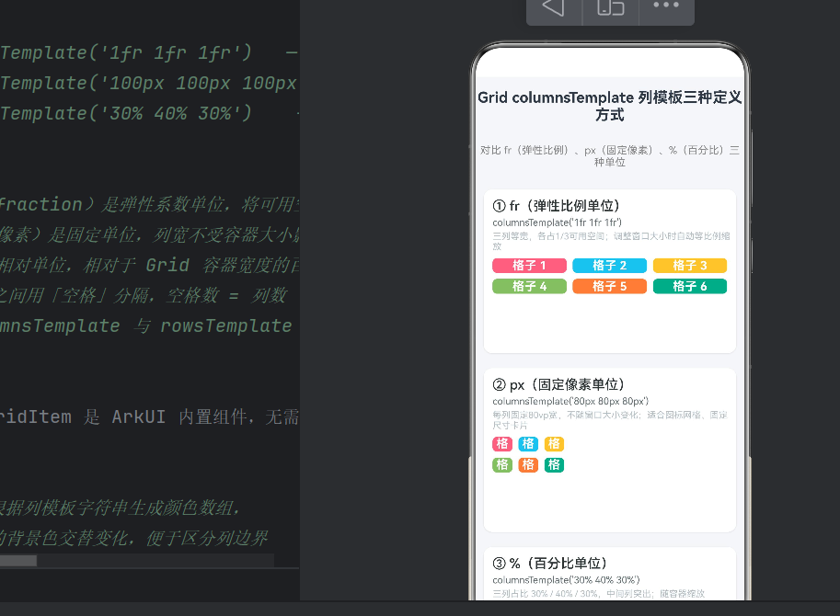The image size is (840, 616).
Task: Click description 三列占比 30% / 40% / 30%
Action: (598, 594)
